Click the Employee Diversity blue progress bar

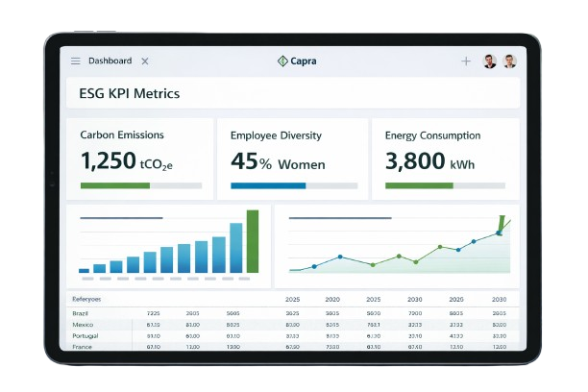(268, 185)
